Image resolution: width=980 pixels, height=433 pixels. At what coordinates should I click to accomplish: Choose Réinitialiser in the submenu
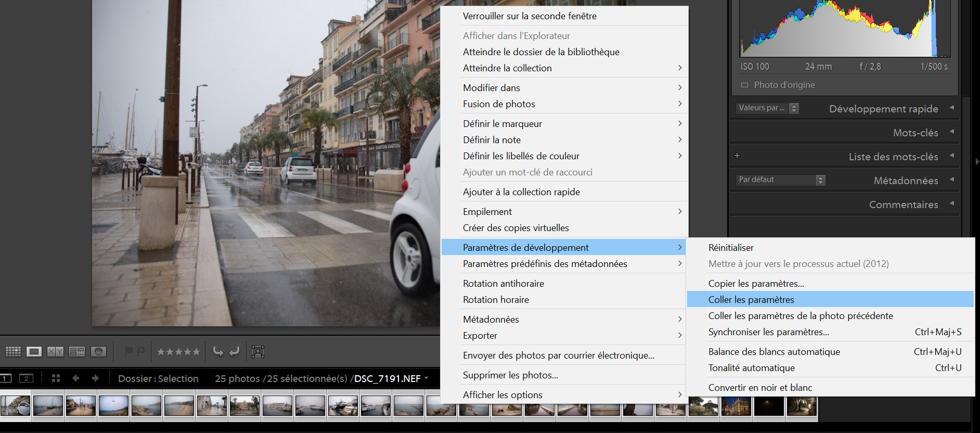tap(831, 248)
